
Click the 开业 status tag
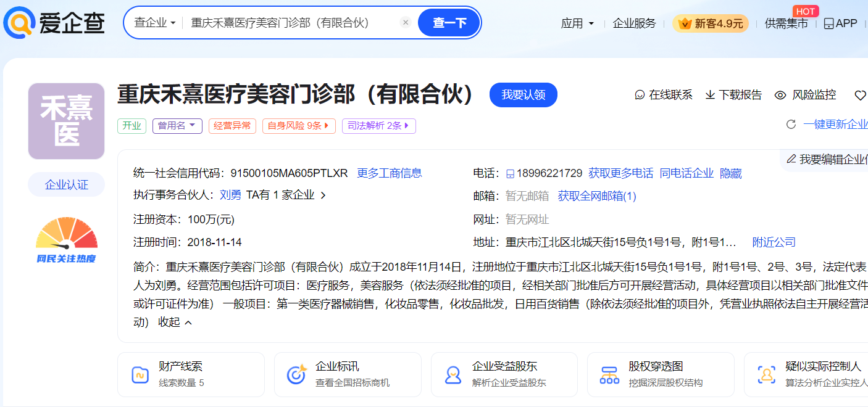coord(131,126)
